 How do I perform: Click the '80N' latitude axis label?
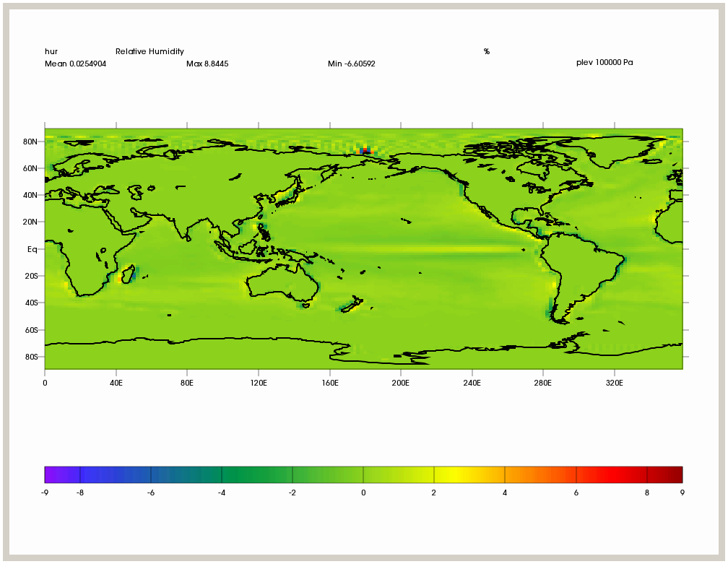tap(30, 142)
